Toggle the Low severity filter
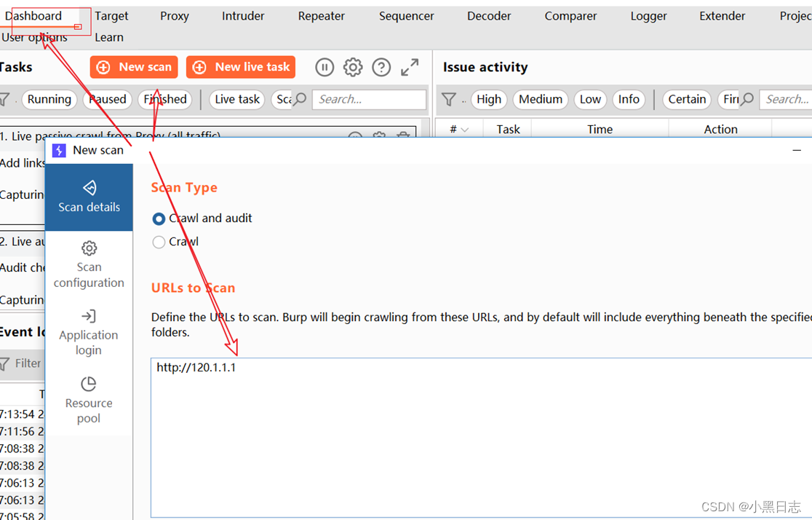 coord(590,99)
